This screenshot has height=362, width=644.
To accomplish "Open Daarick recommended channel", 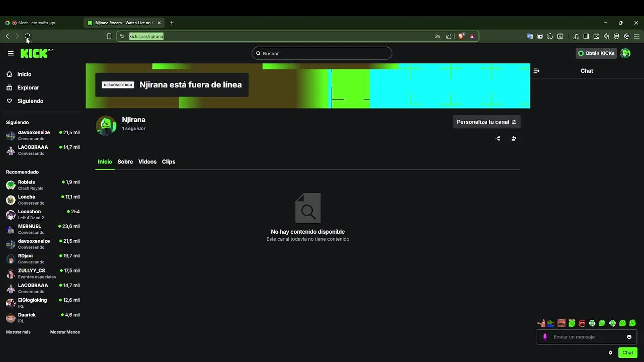I will click(43, 318).
